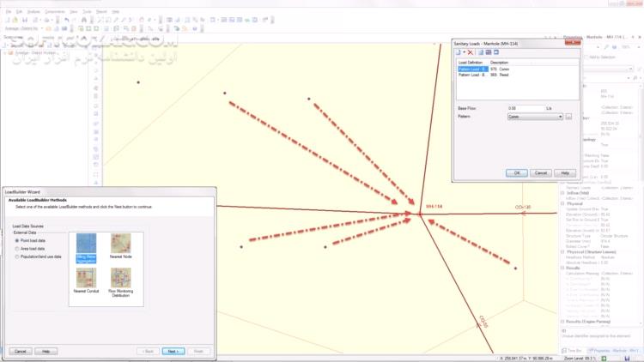The height and width of the screenshot is (362, 644).
Task: Click manhole MH-114 label on map
Action: point(434,207)
